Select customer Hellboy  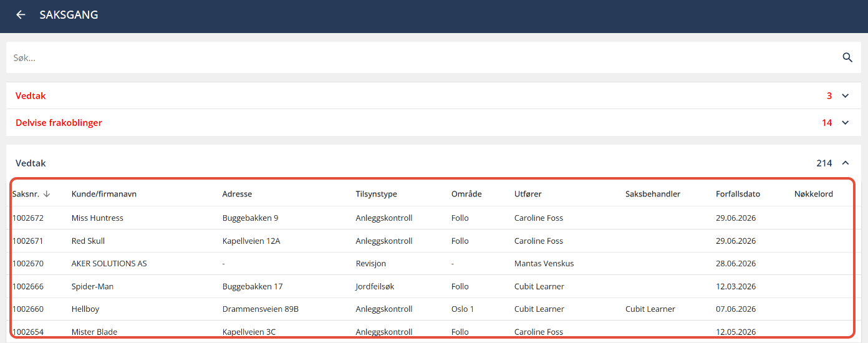[x=85, y=309]
